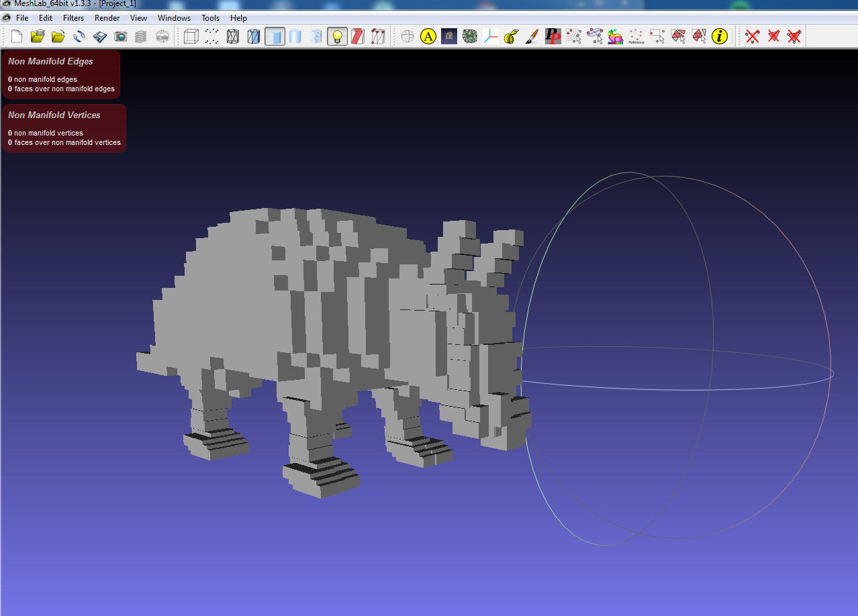Screen dimensions: 858x616
Task: Delete selected faces and vertices icon
Action: pyautogui.click(x=794, y=36)
